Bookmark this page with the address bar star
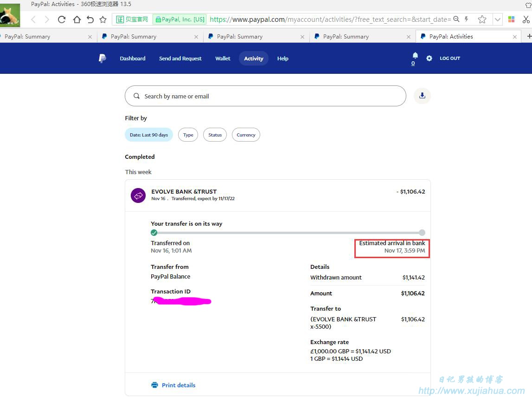Viewport: 532px width, 397px height. [482, 20]
